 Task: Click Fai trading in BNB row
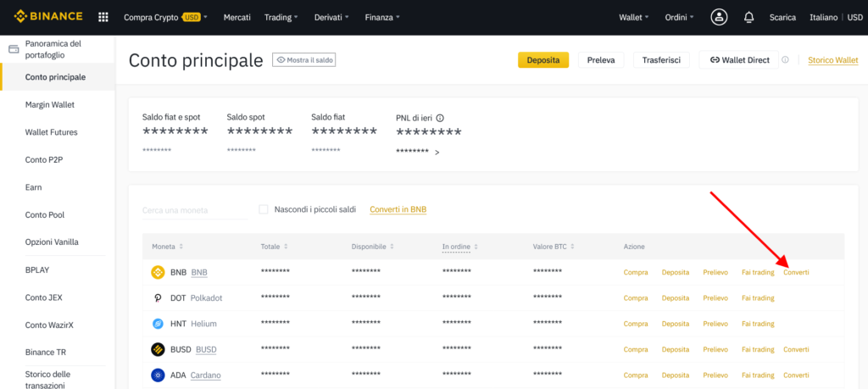(758, 272)
